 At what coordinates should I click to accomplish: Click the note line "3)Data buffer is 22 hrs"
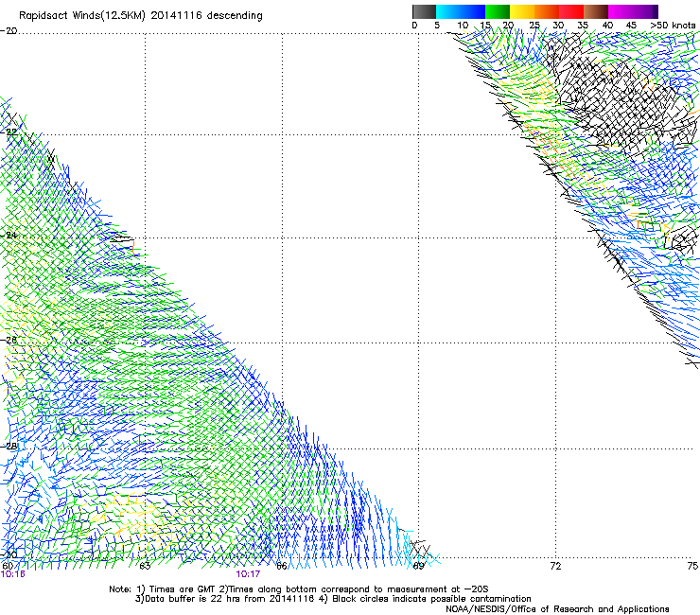coord(333,599)
